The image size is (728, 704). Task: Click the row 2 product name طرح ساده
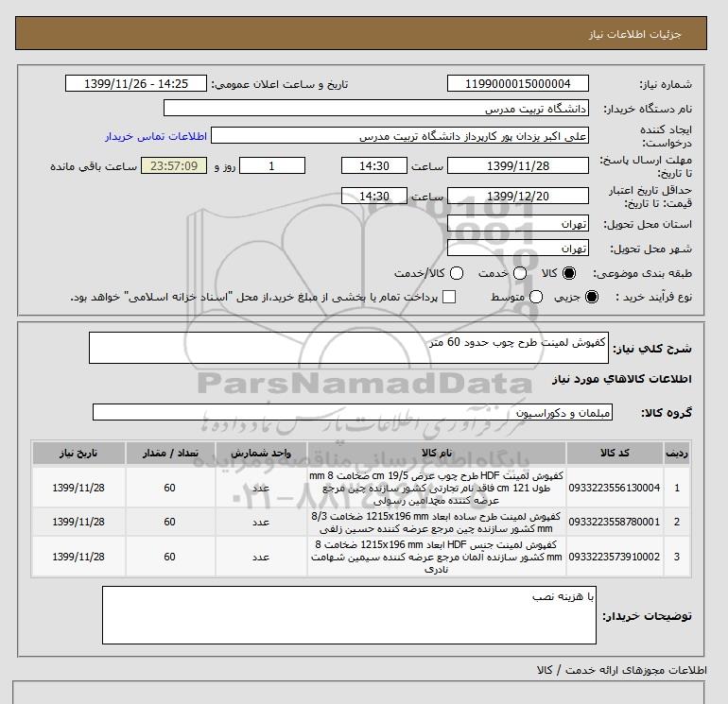pos(437,522)
